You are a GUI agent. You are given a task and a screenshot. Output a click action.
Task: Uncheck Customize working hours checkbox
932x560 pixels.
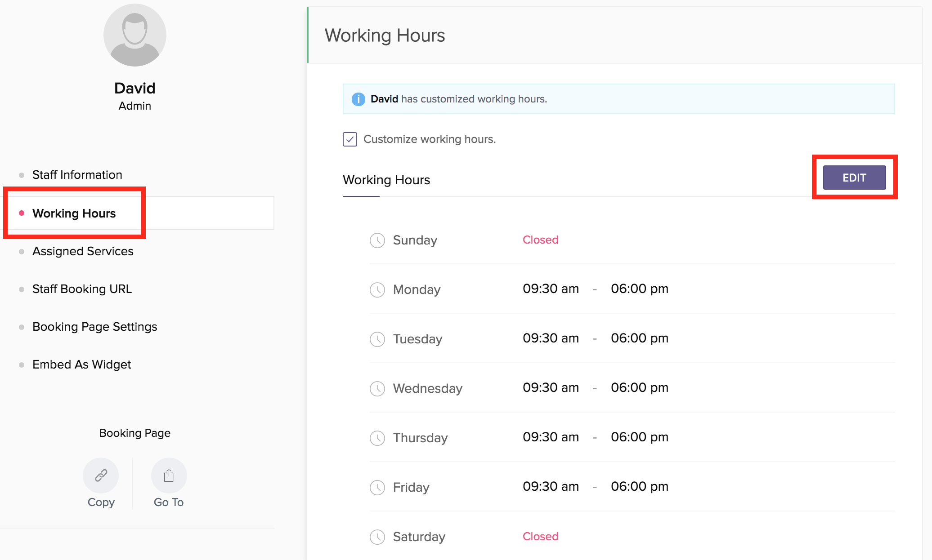coord(350,139)
